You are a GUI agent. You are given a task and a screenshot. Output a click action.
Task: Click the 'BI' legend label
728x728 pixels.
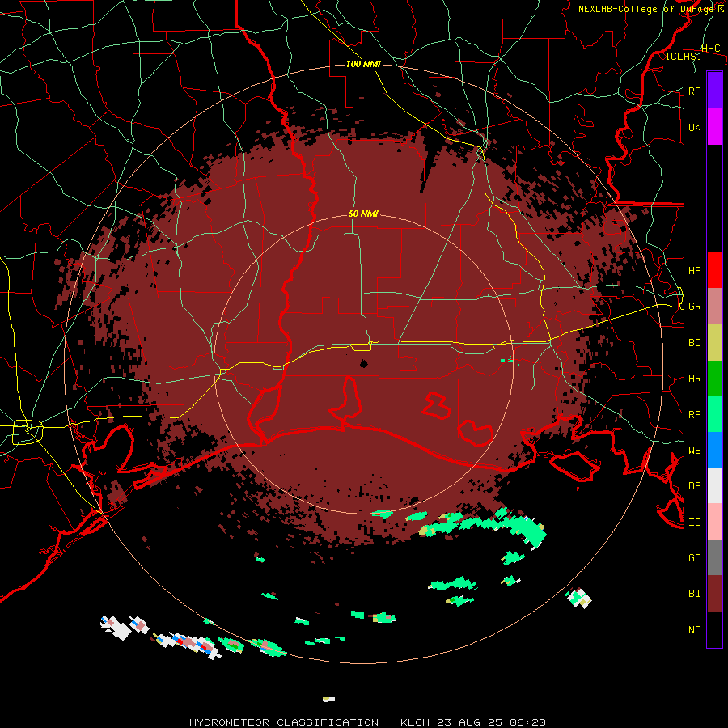pyautogui.click(x=694, y=594)
